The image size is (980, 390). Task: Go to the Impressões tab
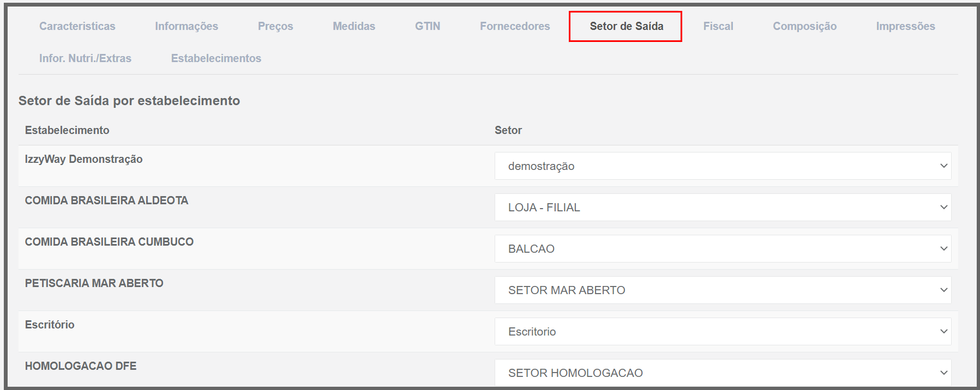(x=905, y=26)
